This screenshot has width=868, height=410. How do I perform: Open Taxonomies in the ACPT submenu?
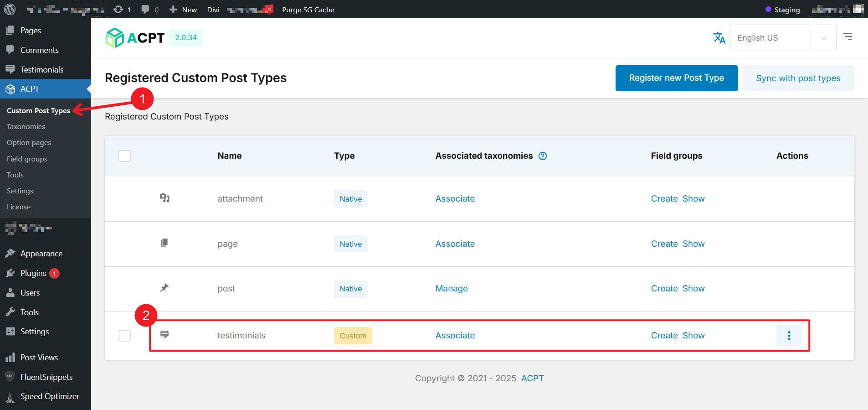[26, 127]
